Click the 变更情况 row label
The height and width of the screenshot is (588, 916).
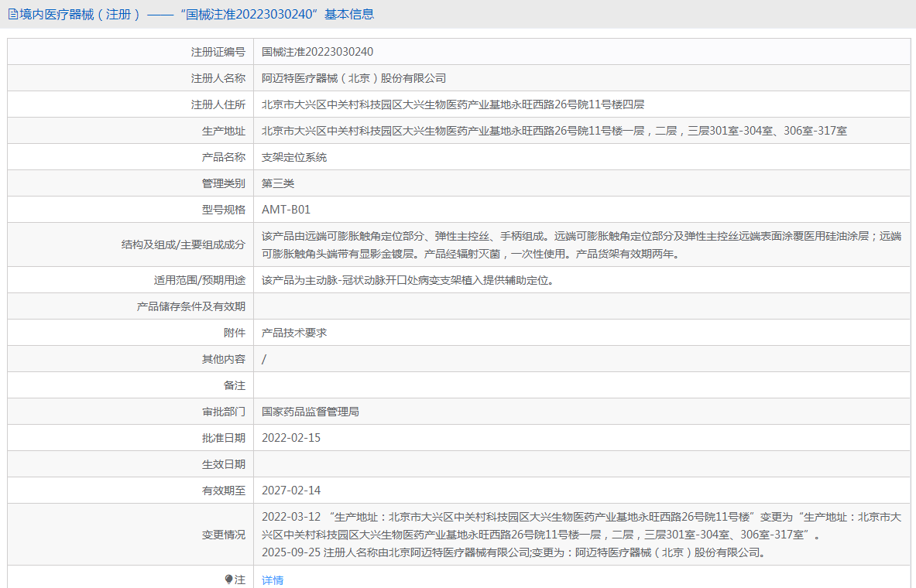point(224,535)
